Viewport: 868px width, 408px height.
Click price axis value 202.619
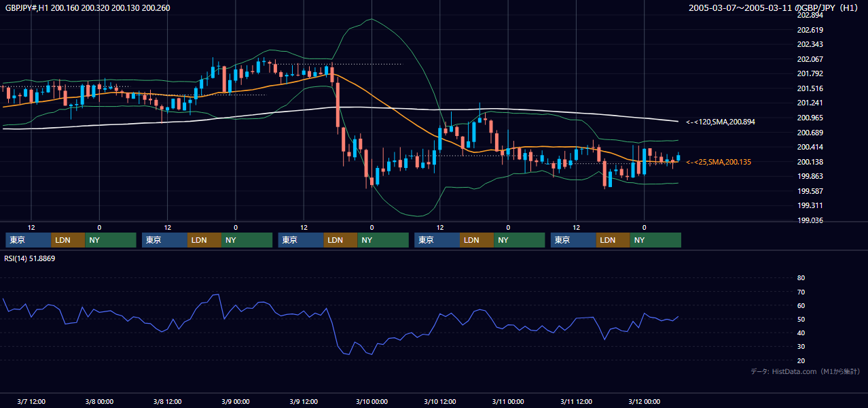click(809, 30)
